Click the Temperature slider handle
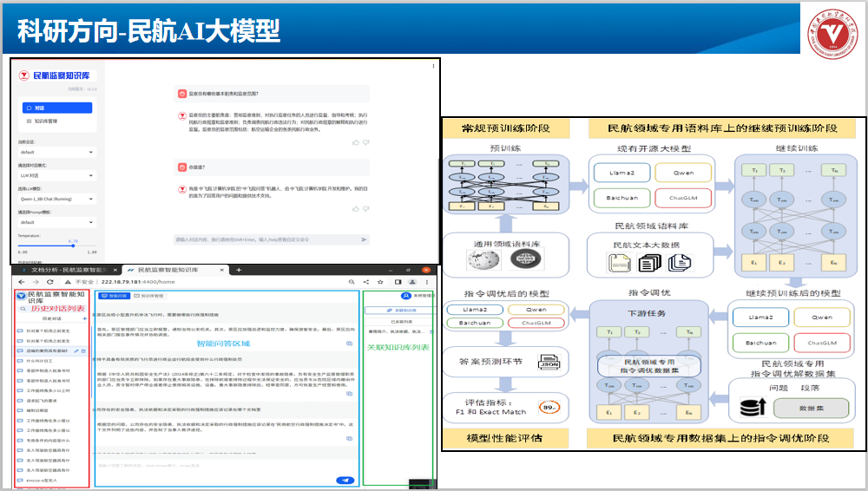Image resolution: width=868 pixels, height=491 pixels. (x=73, y=246)
